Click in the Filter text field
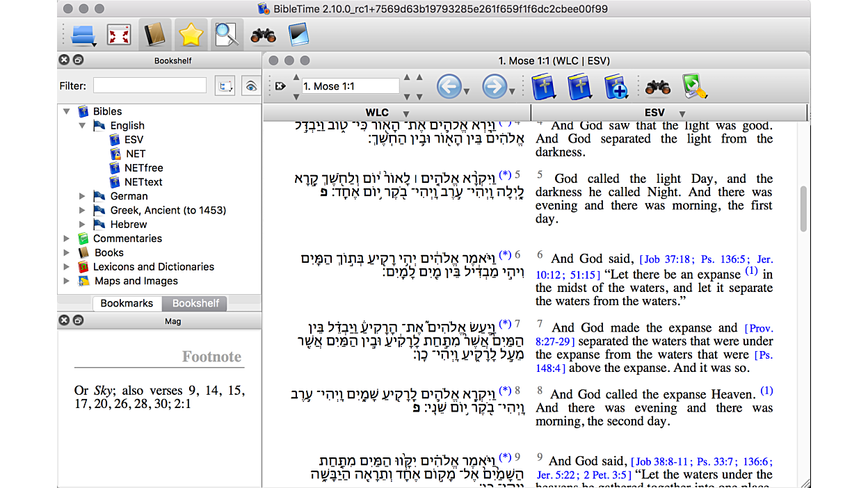 pos(150,86)
